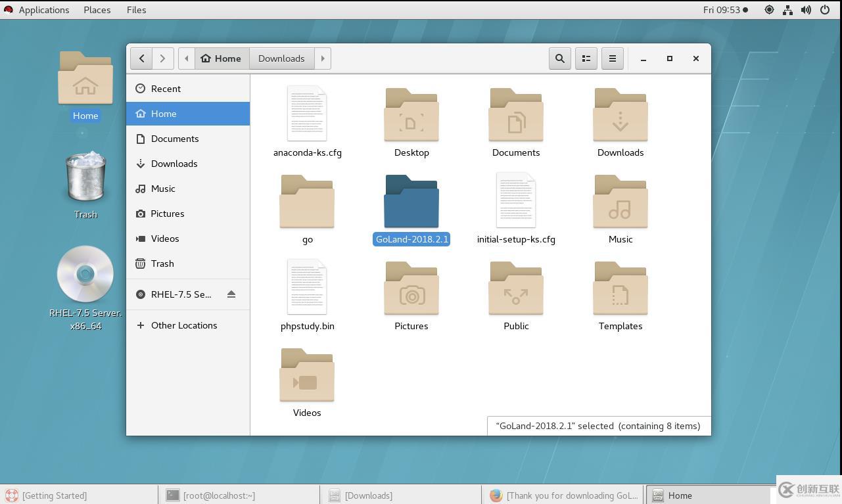Click the search magnifier button
The height and width of the screenshot is (504, 842).
click(560, 58)
